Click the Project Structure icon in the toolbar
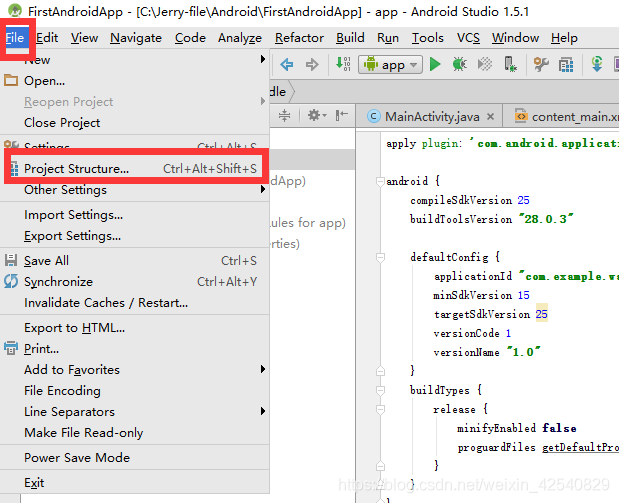 pyautogui.click(x=566, y=64)
